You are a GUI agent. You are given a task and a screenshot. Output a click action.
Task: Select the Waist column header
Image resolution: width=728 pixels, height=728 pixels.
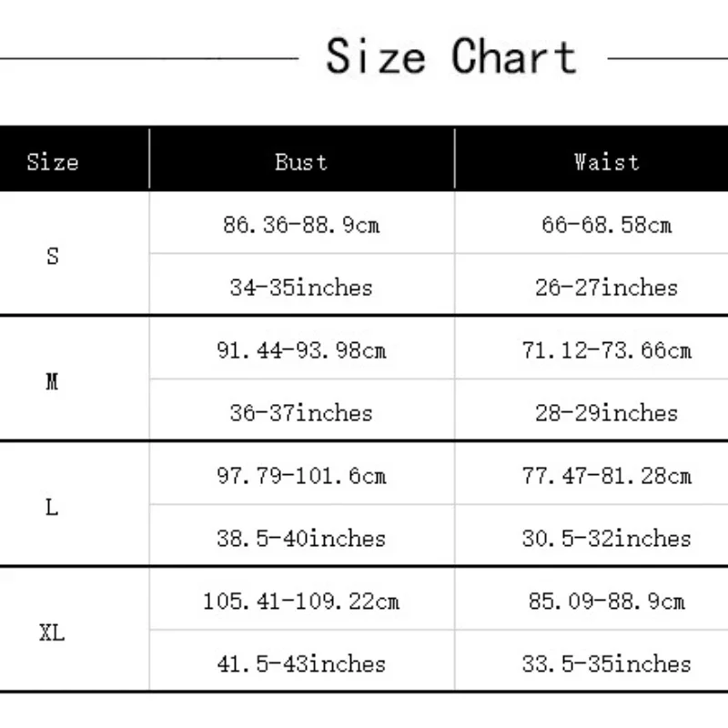[606, 162]
